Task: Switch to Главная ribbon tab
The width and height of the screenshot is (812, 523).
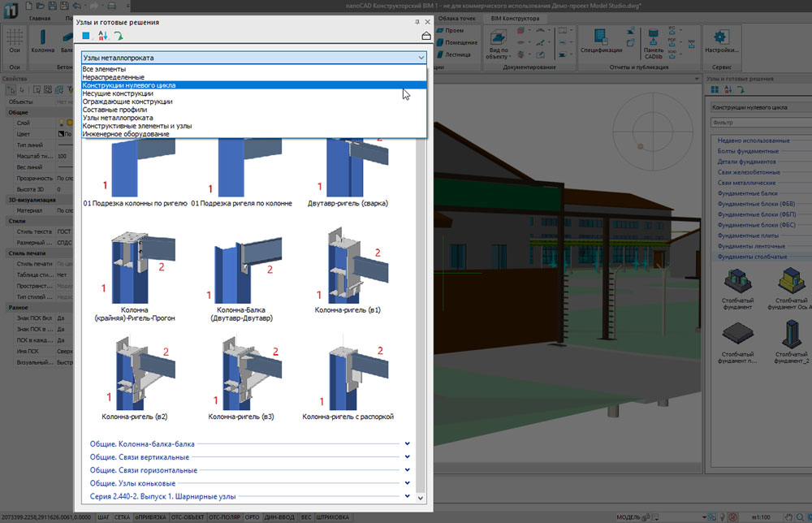Action: tap(40, 18)
